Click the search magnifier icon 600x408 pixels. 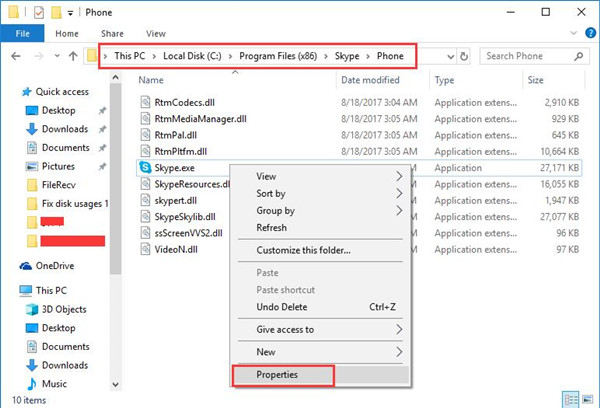pyautogui.click(x=579, y=56)
